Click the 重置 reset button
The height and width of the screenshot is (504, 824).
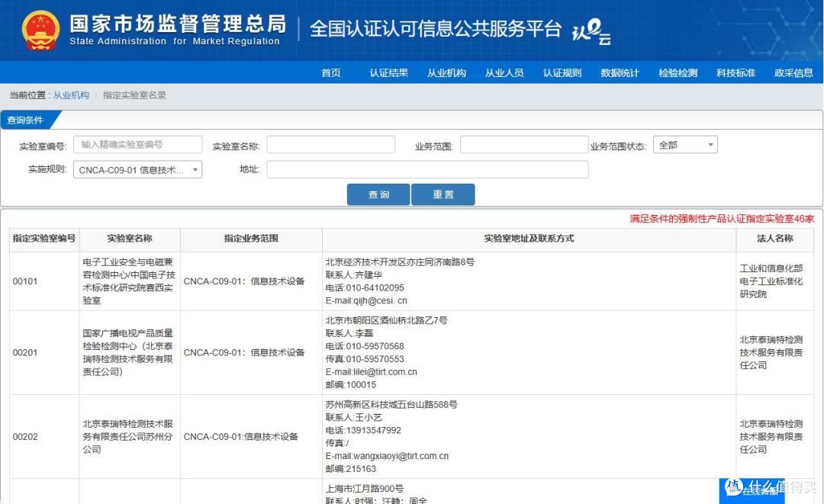[x=443, y=194]
